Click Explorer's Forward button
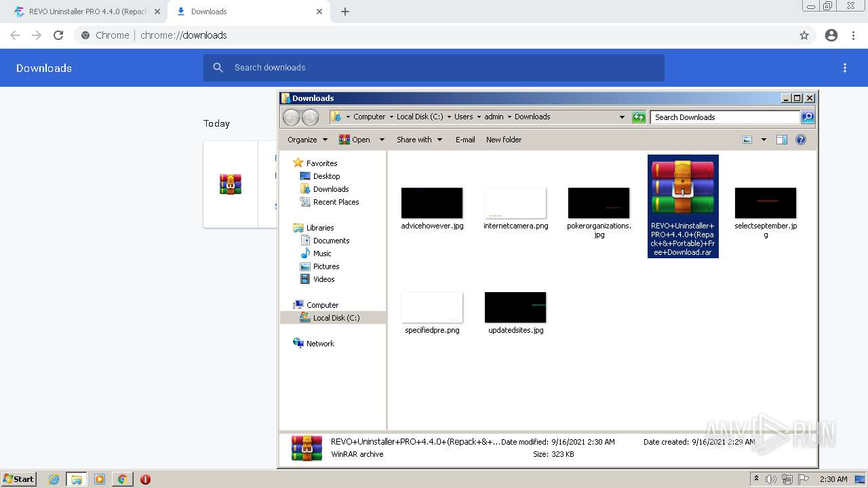 click(310, 117)
